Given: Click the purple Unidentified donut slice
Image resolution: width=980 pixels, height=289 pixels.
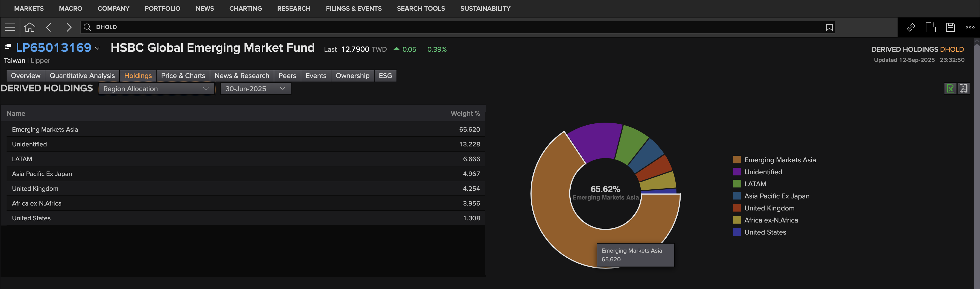Looking at the screenshot, I should point(597,140).
